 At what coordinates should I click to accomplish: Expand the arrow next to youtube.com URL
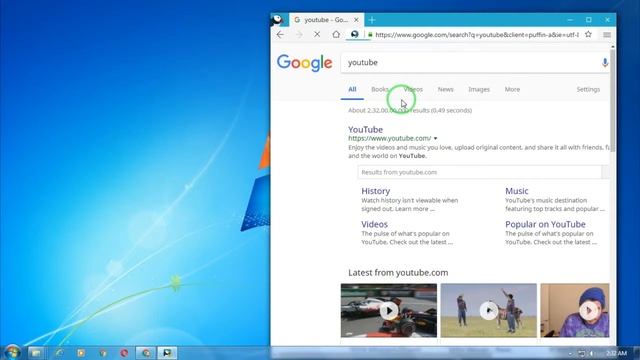click(436, 138)
